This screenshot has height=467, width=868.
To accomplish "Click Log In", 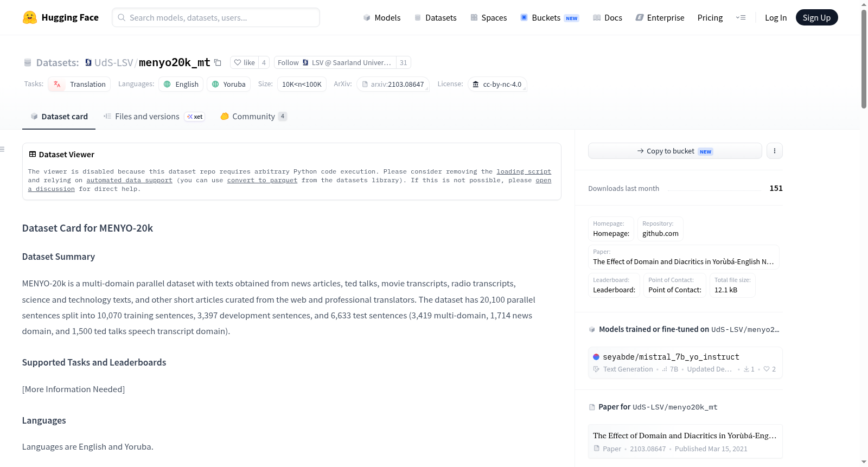I will tap(775, 17).
